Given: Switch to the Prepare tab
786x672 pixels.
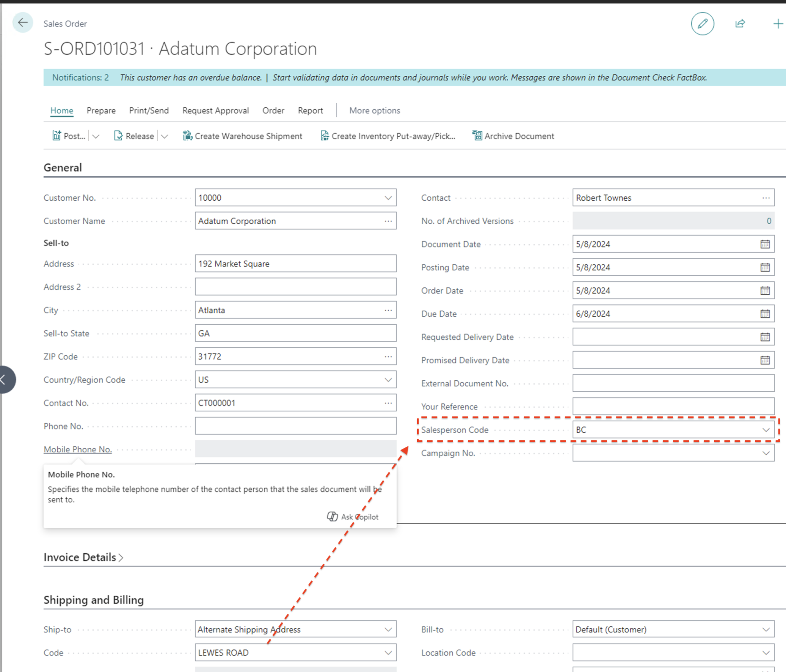Looking at the screenshot, I should [x=101, y=111].
